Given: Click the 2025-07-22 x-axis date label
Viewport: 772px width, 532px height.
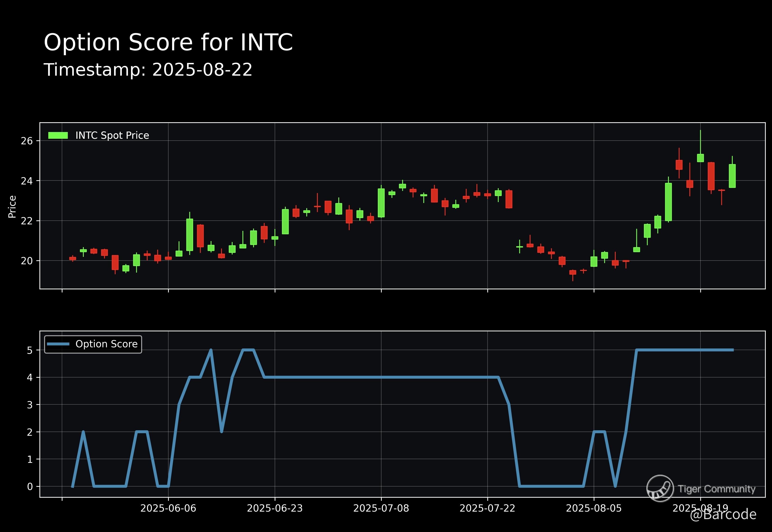Looking at the screenshot, I should pyautogui.click(x=487, y=508).
